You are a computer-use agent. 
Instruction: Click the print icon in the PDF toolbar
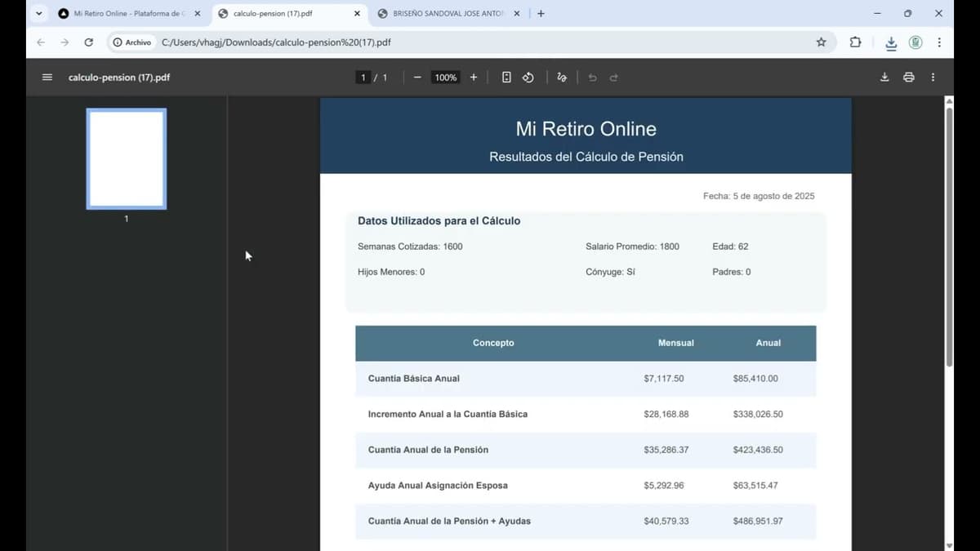(x=908, y=77)
